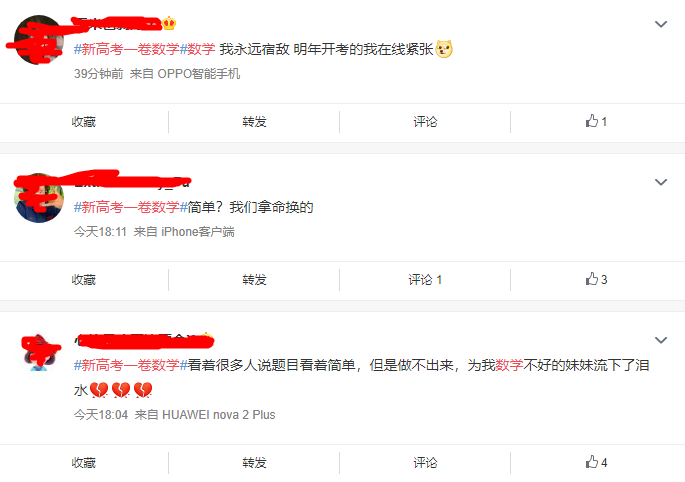Like the post saying 简单？我们拿命换的
The width and height of the screenshot is (685, 482).
pyautogui.click(x=596, y=280)
